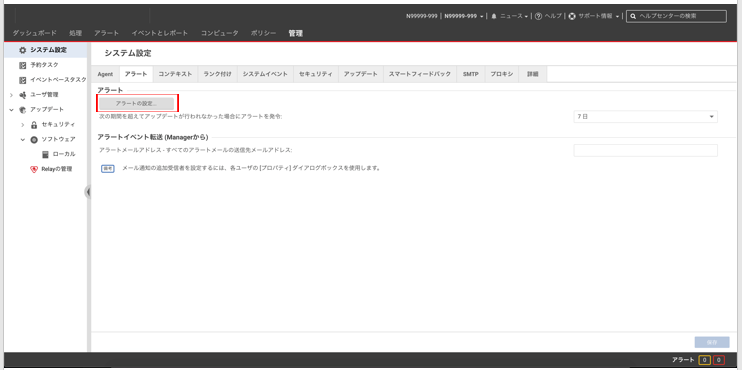Click the ローカル storage icon
Image resolution: width=742 pixels, height=370 pixels.
click(x=45, y=154)
